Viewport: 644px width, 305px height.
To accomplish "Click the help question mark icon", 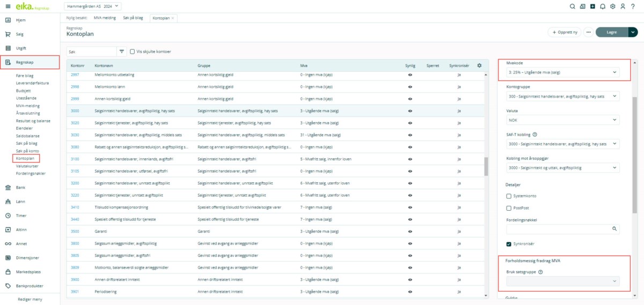I will click(633, 6).
